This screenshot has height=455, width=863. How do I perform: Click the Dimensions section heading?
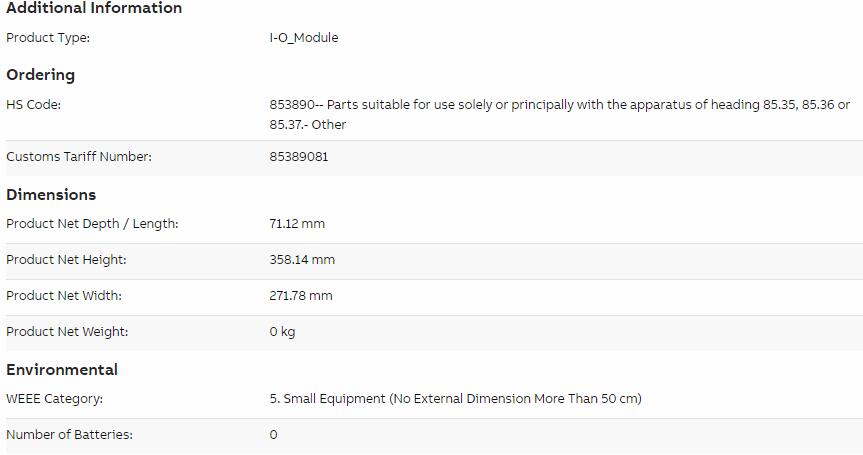point(51,195)
